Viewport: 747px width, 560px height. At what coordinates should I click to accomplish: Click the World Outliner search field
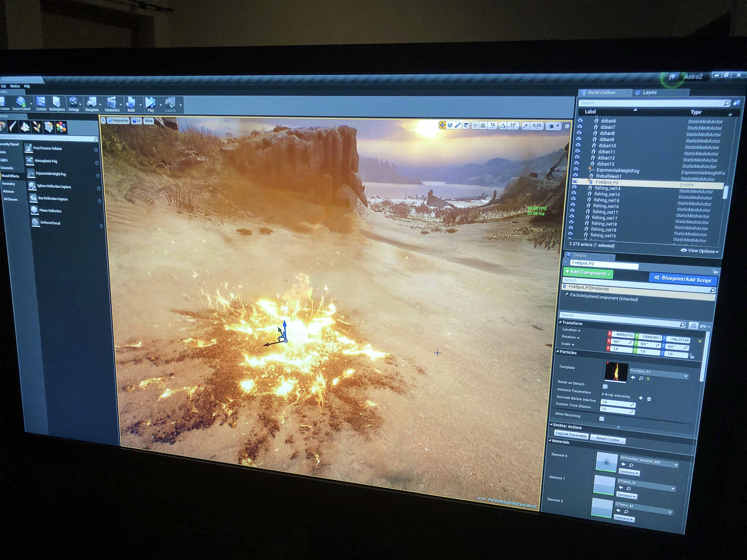[x=655, y=103]
